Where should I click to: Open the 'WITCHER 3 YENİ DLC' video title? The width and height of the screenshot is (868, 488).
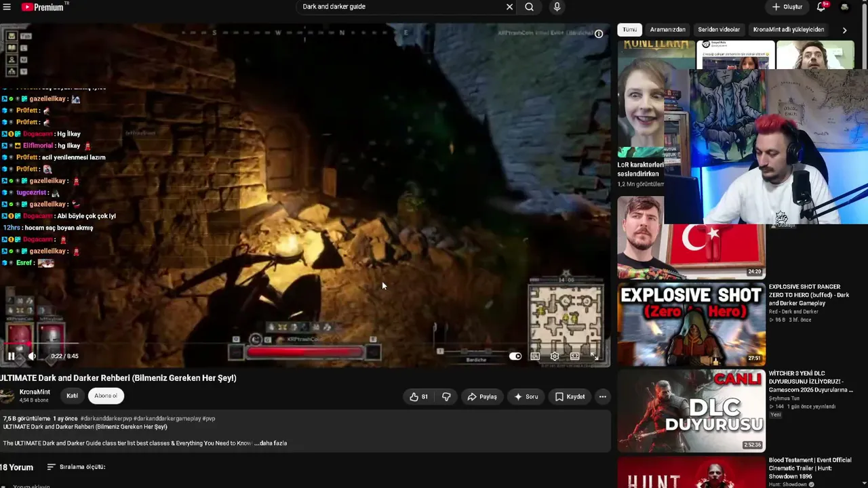(x=810, y=382)
